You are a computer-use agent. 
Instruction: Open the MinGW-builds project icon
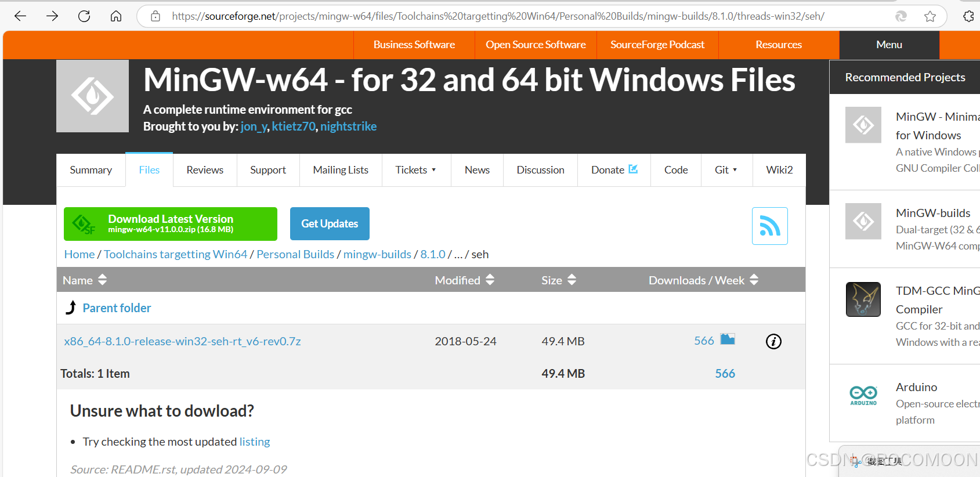click(863, 221)
